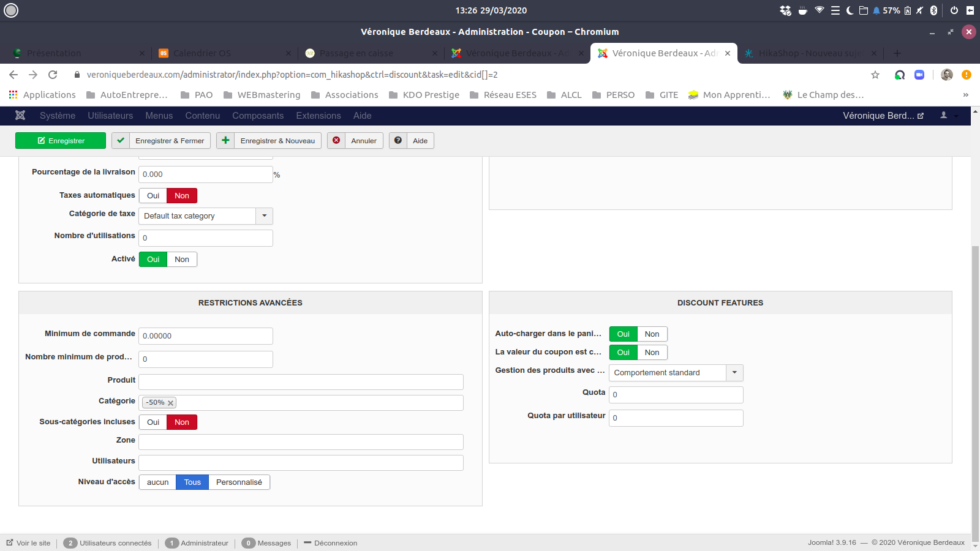The width and height of the screenshot is (980, 551).
Task: Open the Composants menu
Action: tap(258, 116)
